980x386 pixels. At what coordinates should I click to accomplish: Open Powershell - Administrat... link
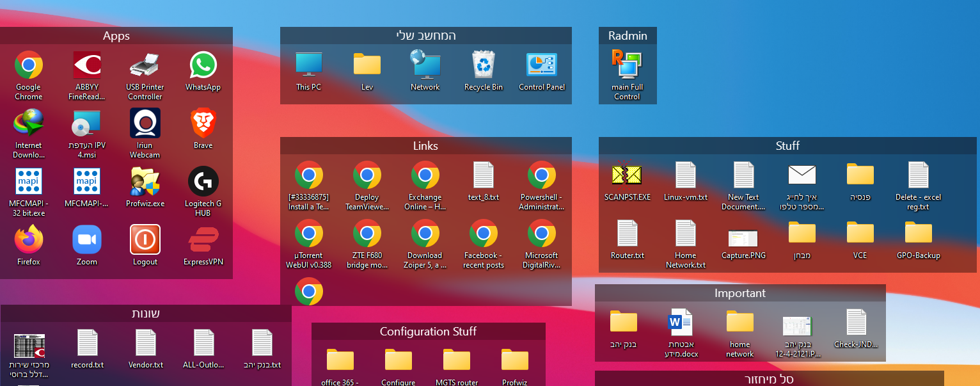click(x=542, y=175)
